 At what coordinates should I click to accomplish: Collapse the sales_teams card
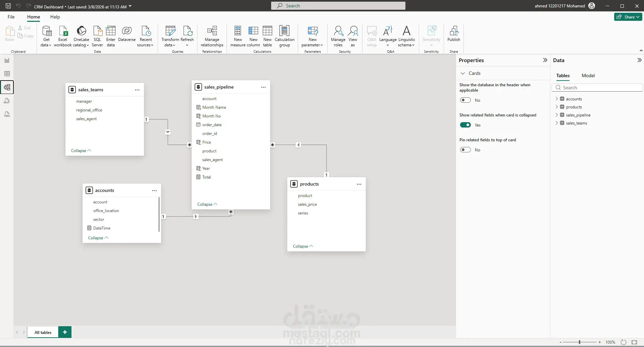coord(81,151)
